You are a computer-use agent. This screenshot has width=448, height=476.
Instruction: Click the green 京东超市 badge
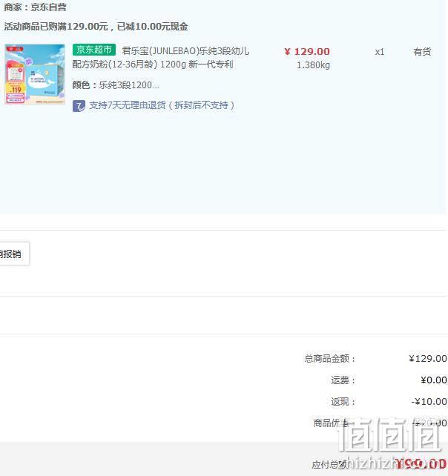[x=94, y=50]
